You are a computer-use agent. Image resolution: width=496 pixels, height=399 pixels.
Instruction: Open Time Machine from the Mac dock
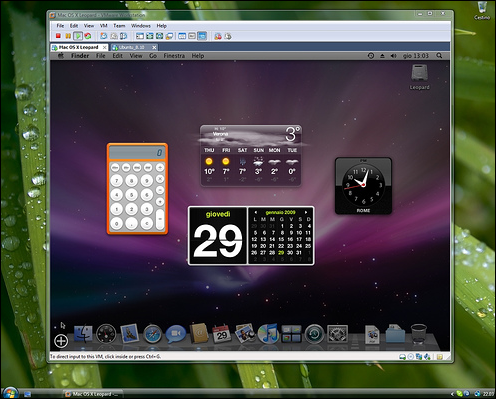click(314, 334)
